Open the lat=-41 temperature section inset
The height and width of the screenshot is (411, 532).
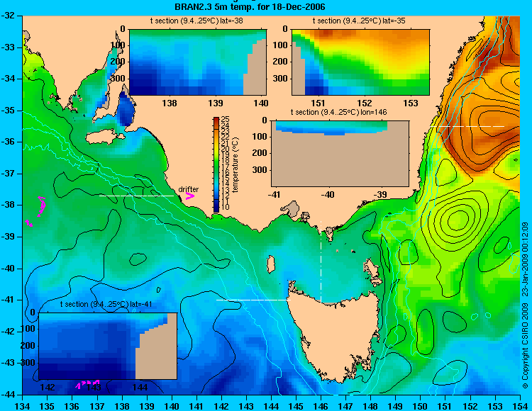[108, 346]
